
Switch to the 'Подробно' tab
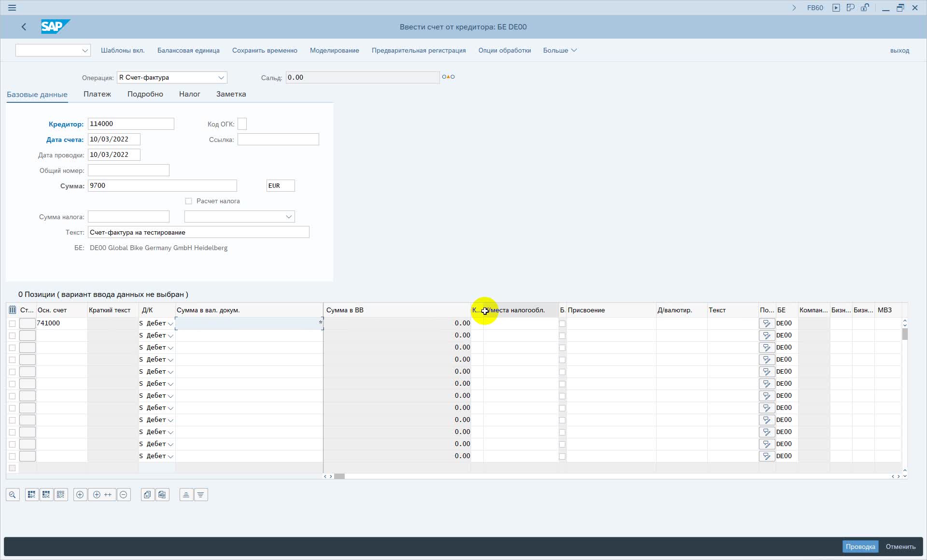click(145, 94)
